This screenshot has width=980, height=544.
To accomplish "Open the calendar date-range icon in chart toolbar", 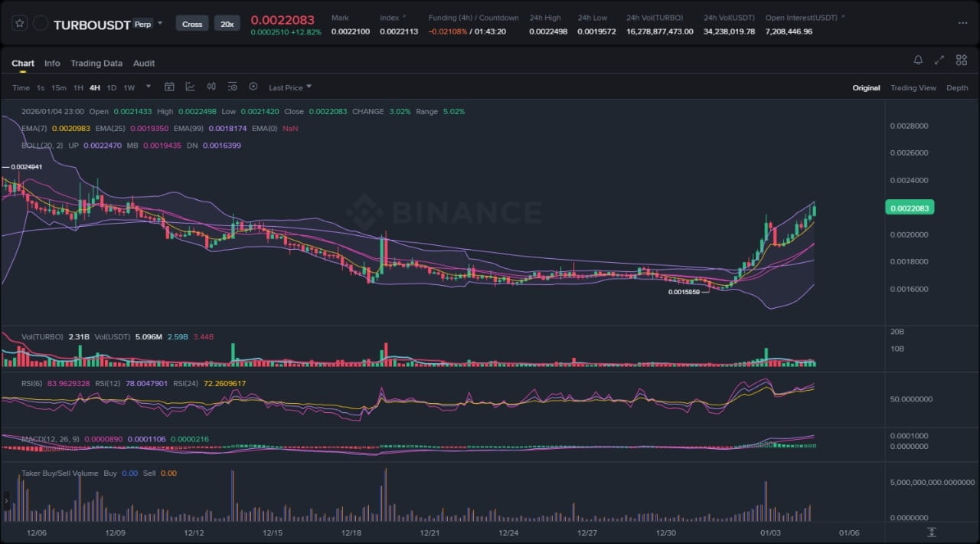I will pos(170,87).
